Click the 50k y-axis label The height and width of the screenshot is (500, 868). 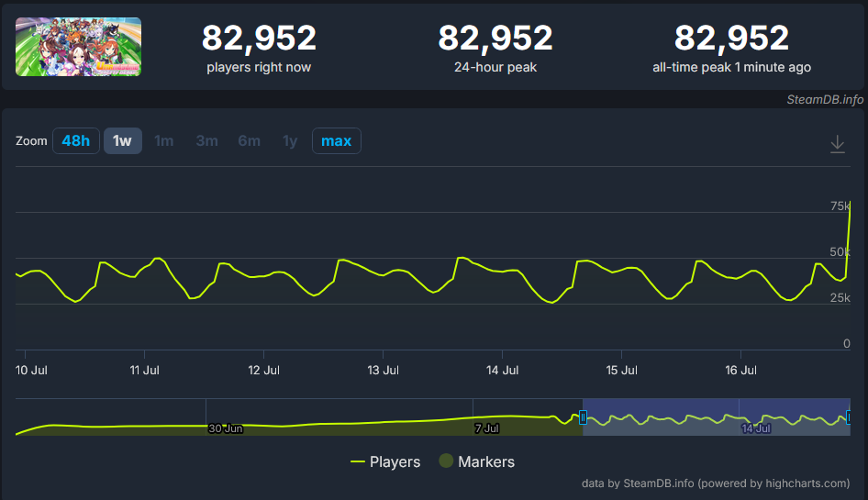coord(840,252)
